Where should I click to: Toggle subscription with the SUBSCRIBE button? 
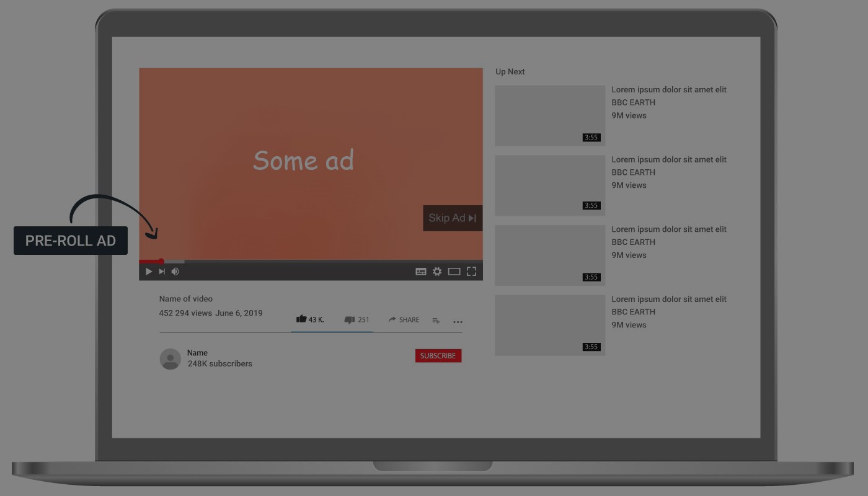point(438,355)
